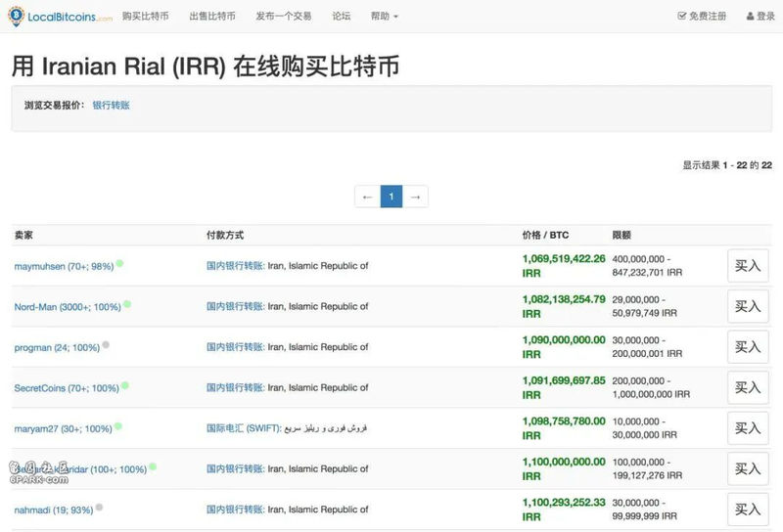
Task: Click 买入 button for Nord-Man offer
Action: coord(748,306)
